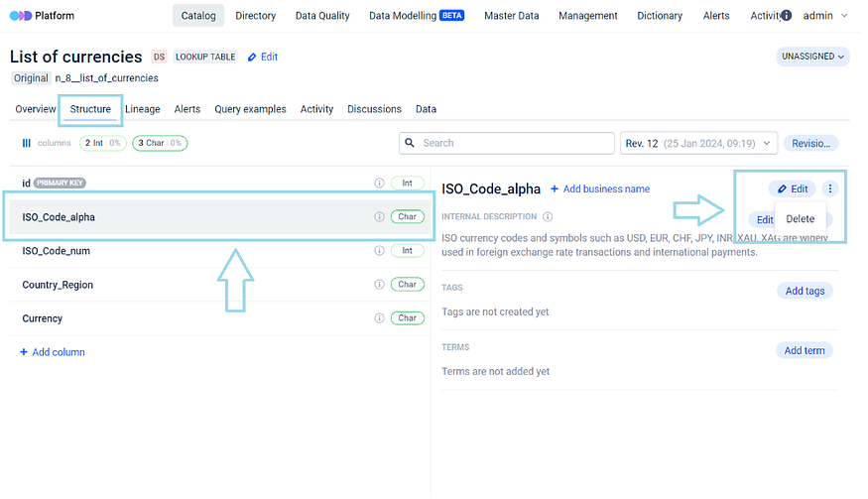
Task: Open the admin user dropdown
Action: click(x=824, y=16)
